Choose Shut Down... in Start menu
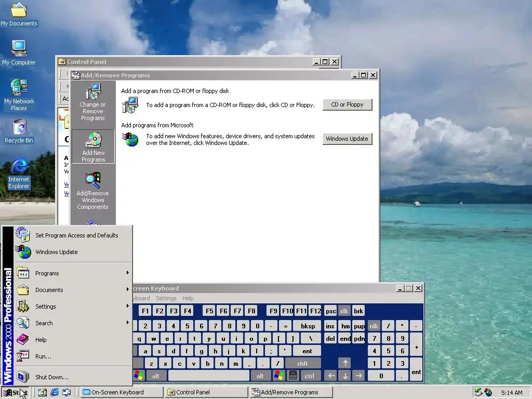This screenshot has width=532, height=399. point(73,377)
